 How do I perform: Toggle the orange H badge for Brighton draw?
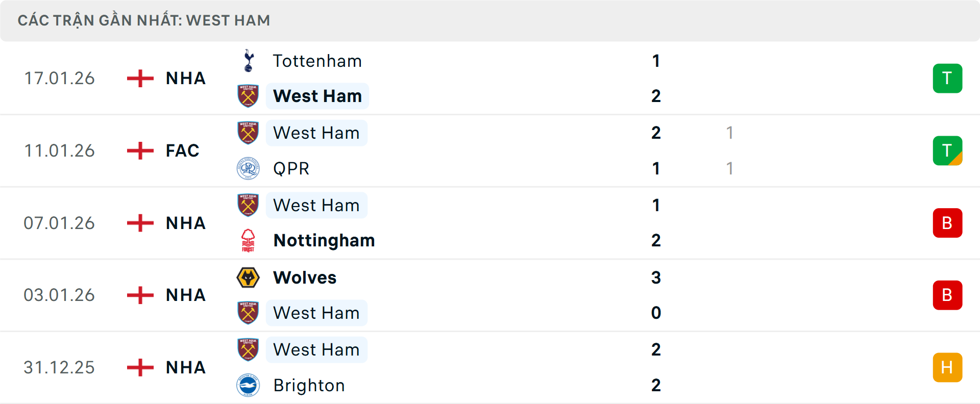[x=947, y=367]
